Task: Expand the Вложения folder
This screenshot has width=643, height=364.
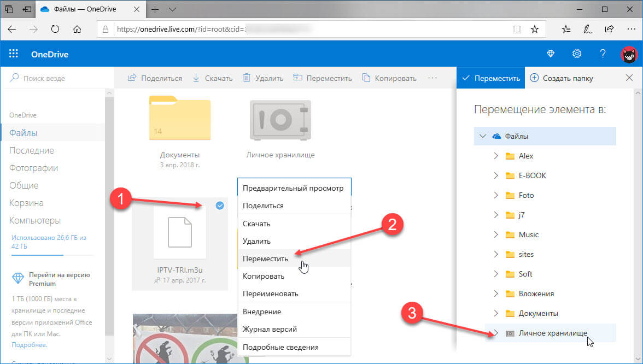Action: tap(496, 293)
